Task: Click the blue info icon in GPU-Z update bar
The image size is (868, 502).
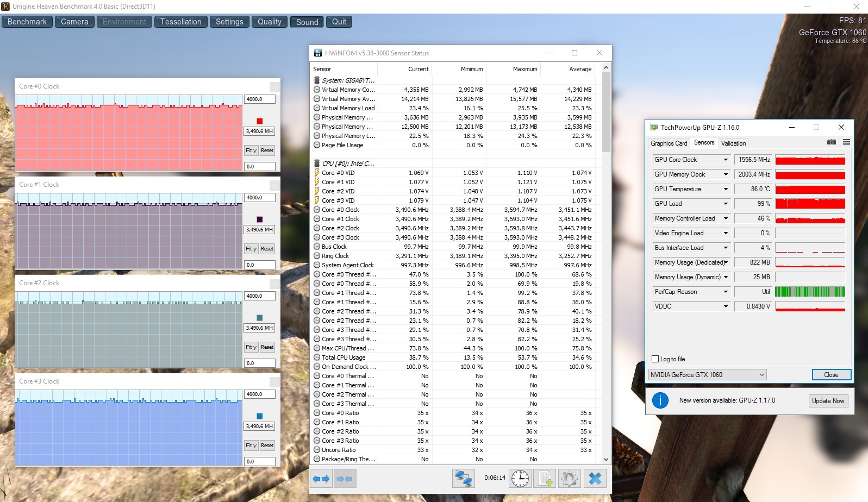Action: pyautogui.click(x=660, y=400)
